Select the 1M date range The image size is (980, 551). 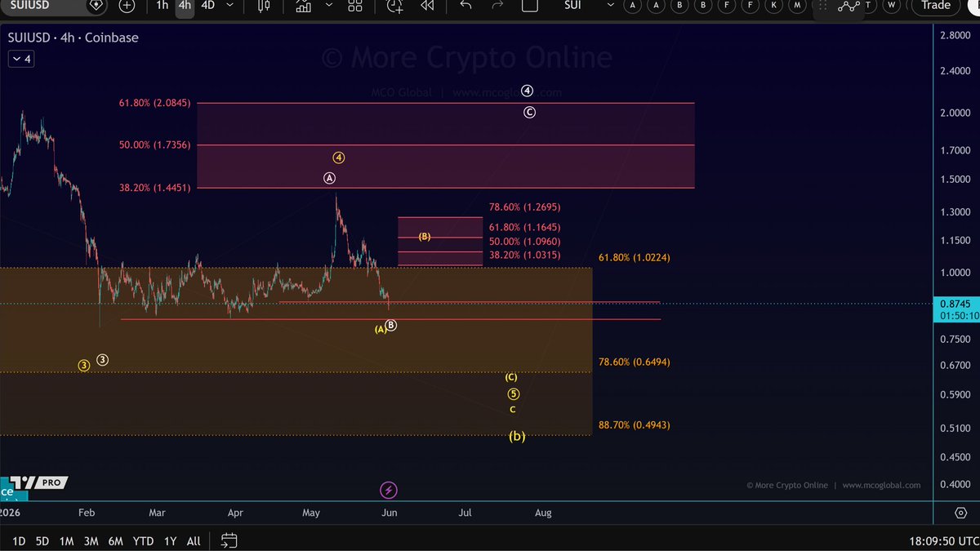[x=66, y=541]
